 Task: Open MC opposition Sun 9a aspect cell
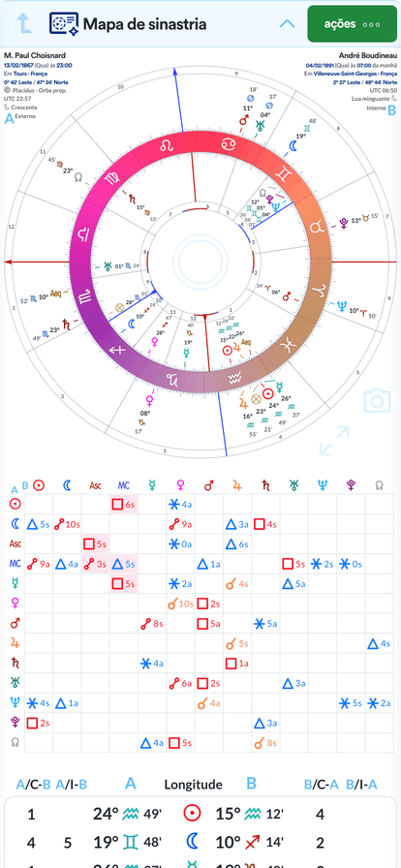(39, 564)
